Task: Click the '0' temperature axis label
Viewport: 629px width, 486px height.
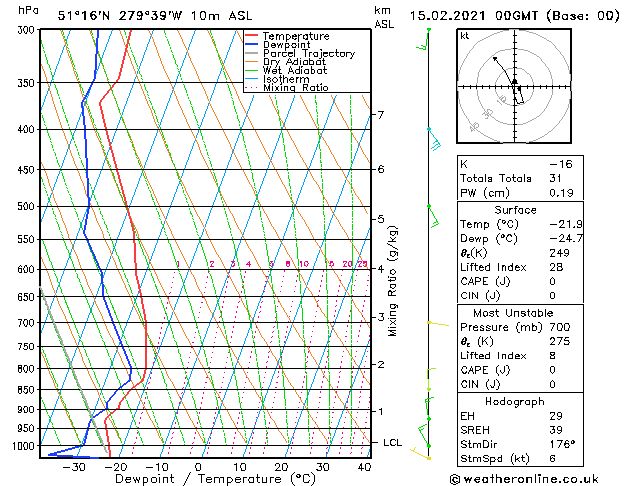Action: click(198, 467)
